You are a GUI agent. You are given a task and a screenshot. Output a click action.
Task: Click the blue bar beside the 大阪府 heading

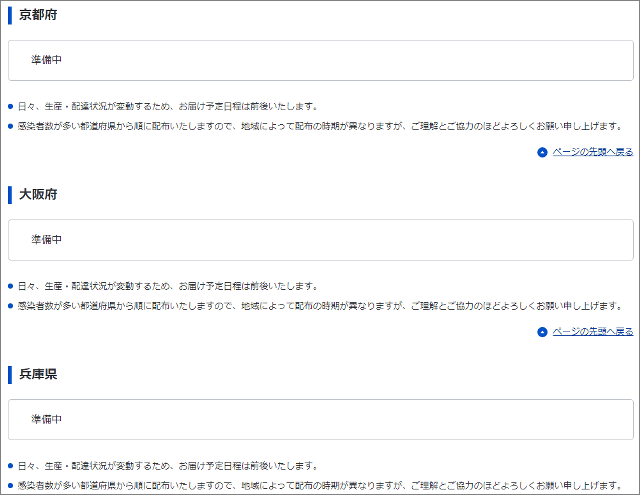(x=10, y=194)
